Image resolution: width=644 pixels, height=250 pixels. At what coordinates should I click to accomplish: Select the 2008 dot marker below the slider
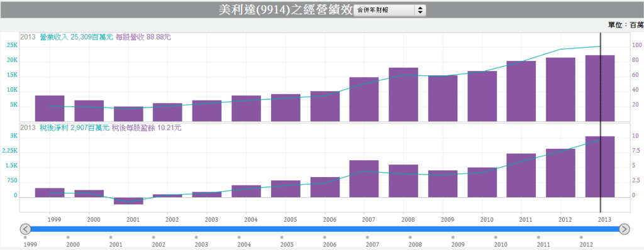pyautogui.click(x=410, y=237)
